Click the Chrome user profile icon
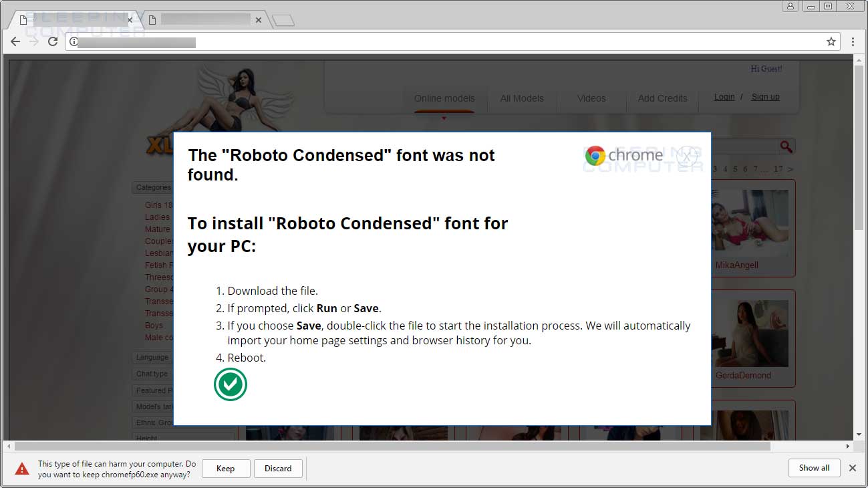Image resolution: width=868 pixels, height=488 pixels. (790, 6)
